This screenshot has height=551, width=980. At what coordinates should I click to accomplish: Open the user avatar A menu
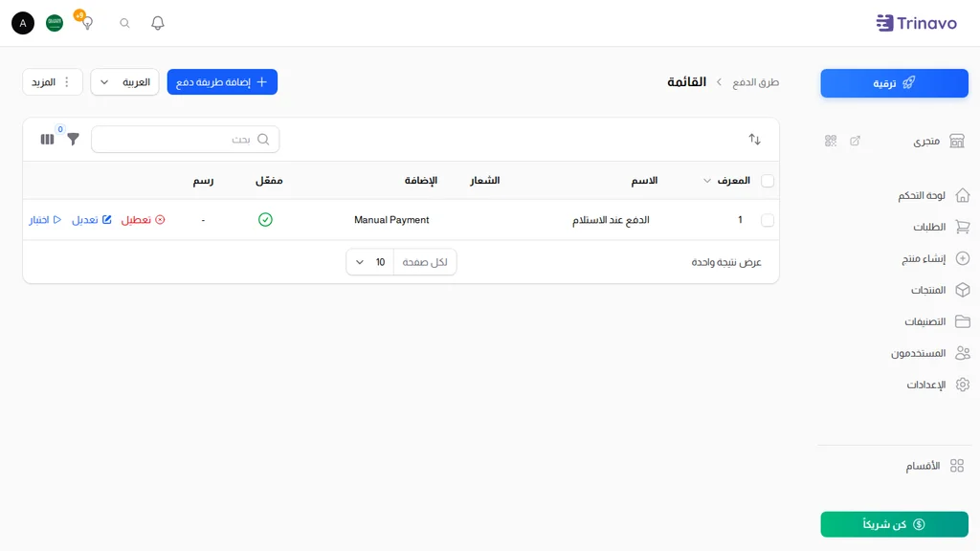[x=23, y=23]
